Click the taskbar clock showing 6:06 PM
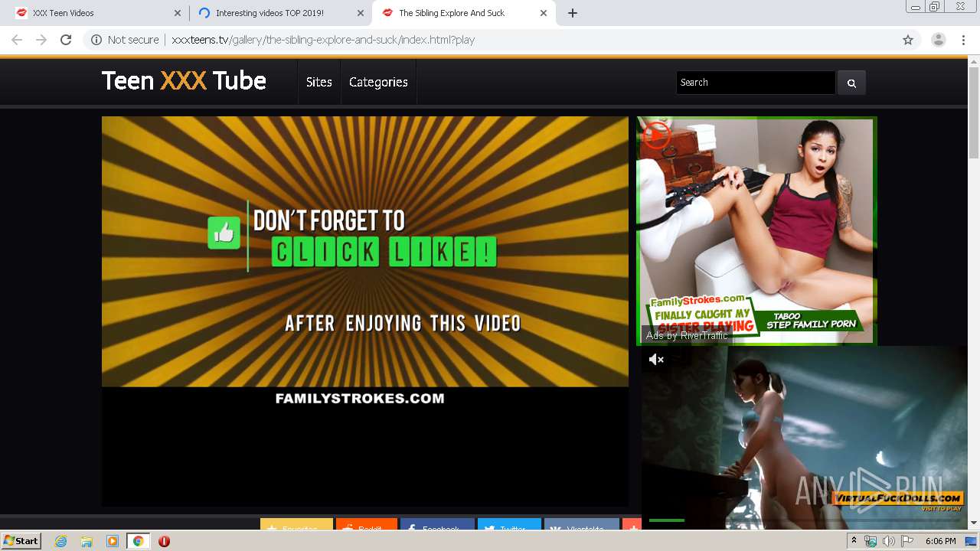Viewport: 980px width, 551px height. pos(940,541)
